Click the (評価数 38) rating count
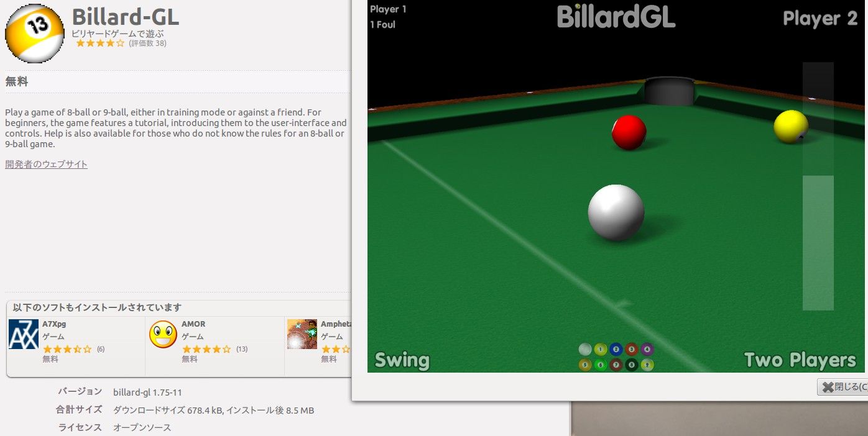The image size is (868, 436). 147,43
